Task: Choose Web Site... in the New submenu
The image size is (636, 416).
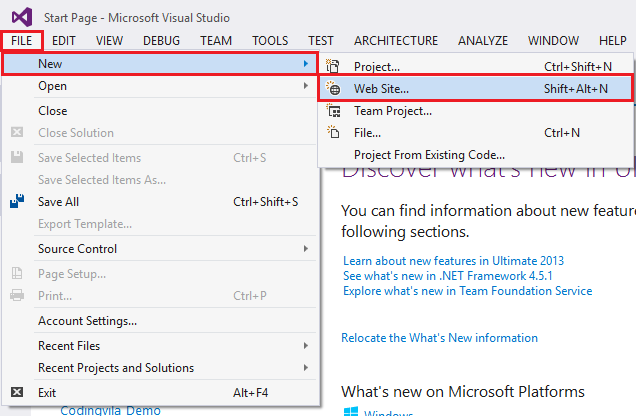Action: [475, 88]
